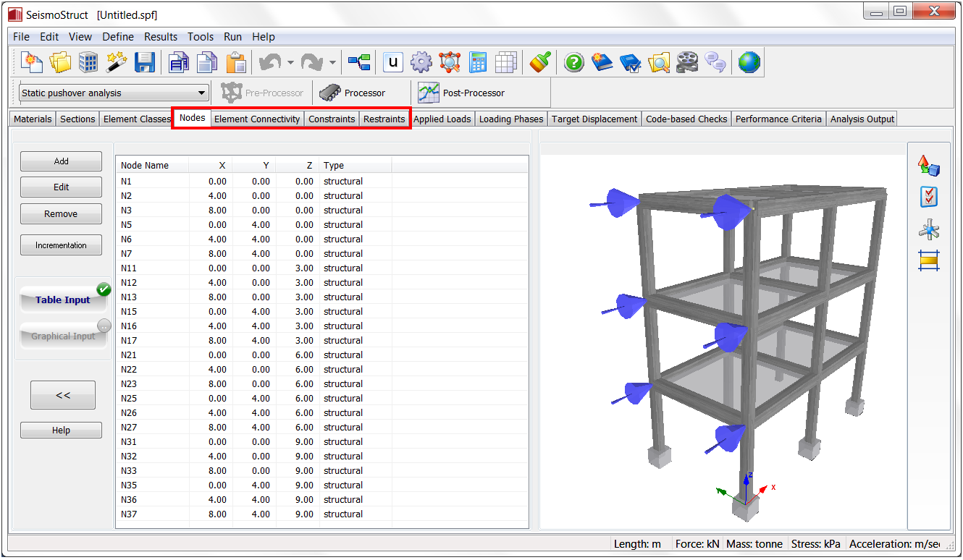Switch to Graphical Input mode
The width and height of the screenshot is (963, 560).
(x=62, y=336)
